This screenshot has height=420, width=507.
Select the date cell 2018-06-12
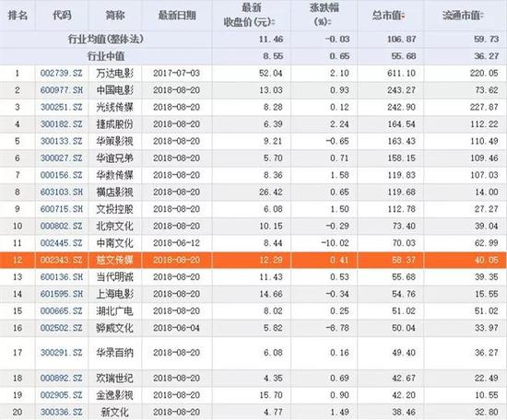177,243
